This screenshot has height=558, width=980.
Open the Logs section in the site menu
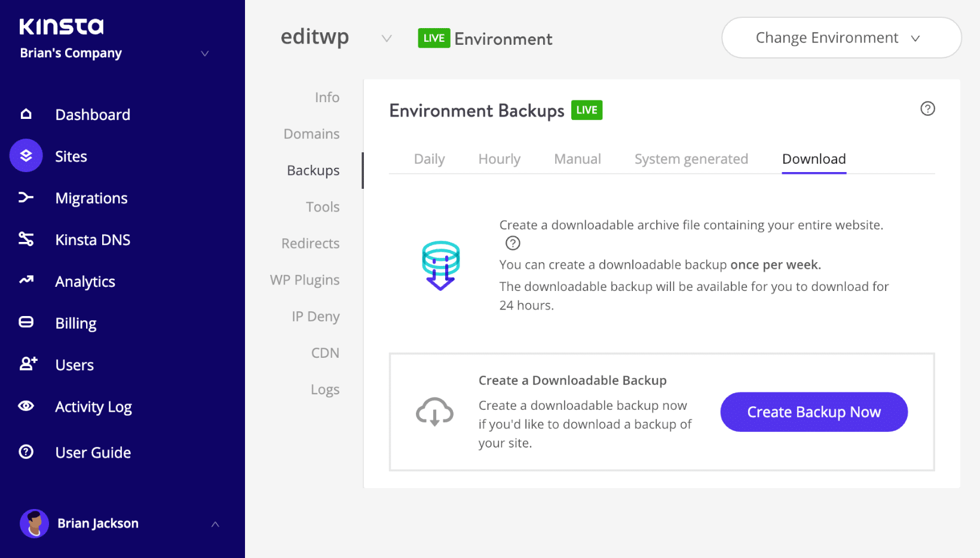324,389
